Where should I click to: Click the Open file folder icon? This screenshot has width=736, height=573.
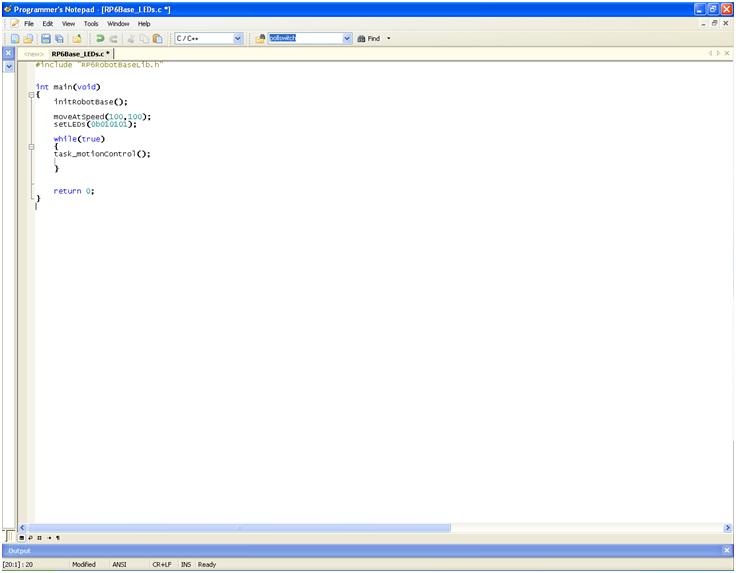click(28, 39)
